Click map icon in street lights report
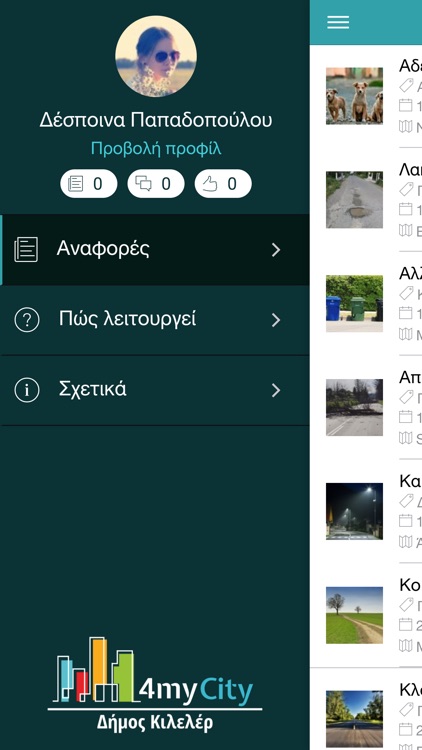 point(406,542)
